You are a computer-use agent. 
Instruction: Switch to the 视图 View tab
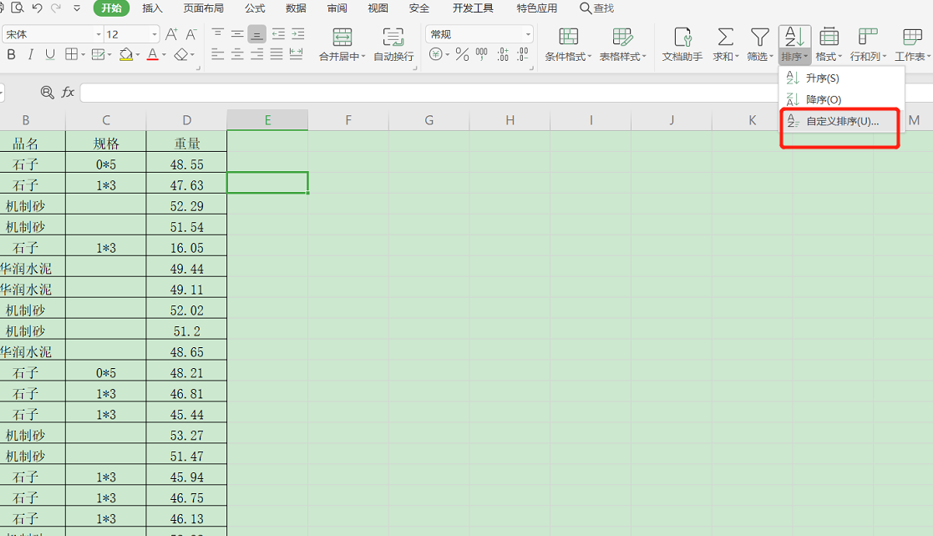point(378,8)
